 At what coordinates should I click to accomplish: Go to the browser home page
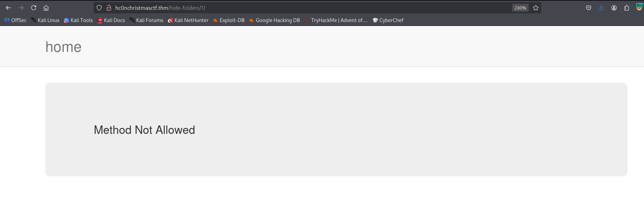tap(46, 8)
